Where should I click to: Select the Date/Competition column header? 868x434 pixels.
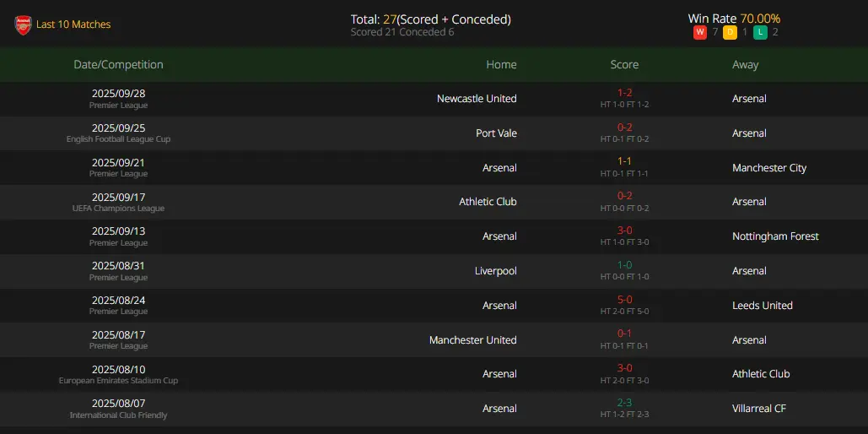click(x=118, y=65)
